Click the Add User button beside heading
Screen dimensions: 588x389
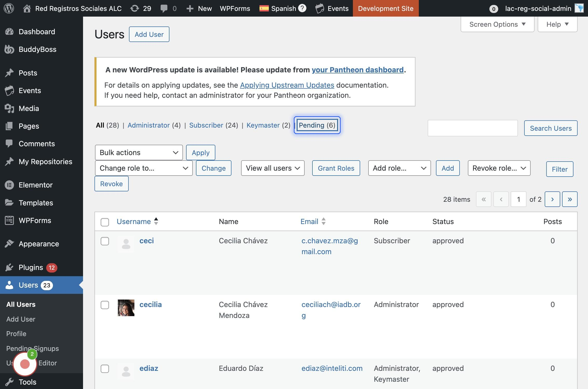149,34
